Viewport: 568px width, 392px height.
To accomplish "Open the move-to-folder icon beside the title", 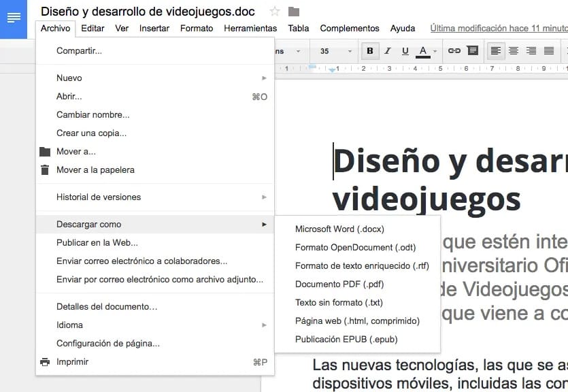I will click(x=294, y=12).
